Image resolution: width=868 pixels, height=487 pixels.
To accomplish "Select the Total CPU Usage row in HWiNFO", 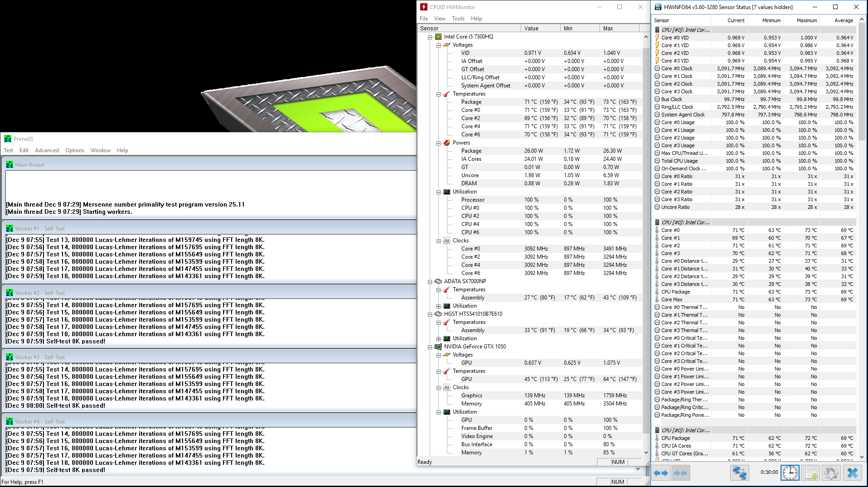I will [x=755, y=161].
